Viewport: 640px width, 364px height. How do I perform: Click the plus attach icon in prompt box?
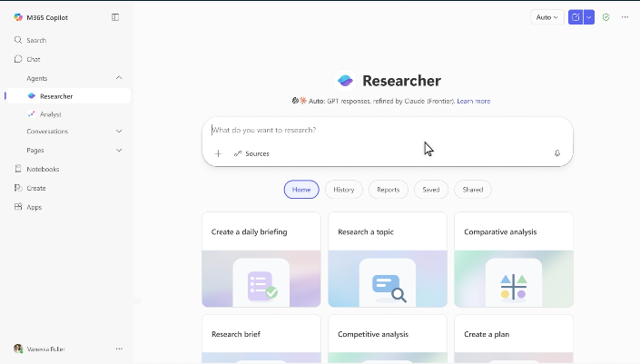(x=218, y=153)
